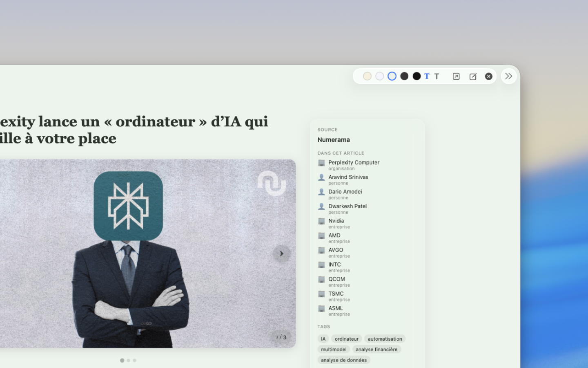Advance carousel with the next-image arrow
This screenshot has height=368, width=588.
click(281, 254)
